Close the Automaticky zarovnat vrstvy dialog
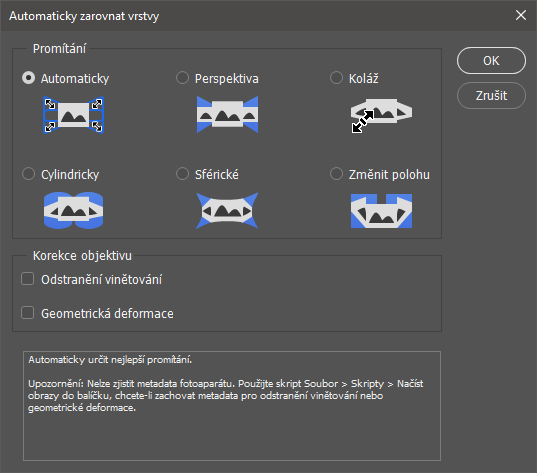This screenshot has height=473, width=537. [521, 15]
